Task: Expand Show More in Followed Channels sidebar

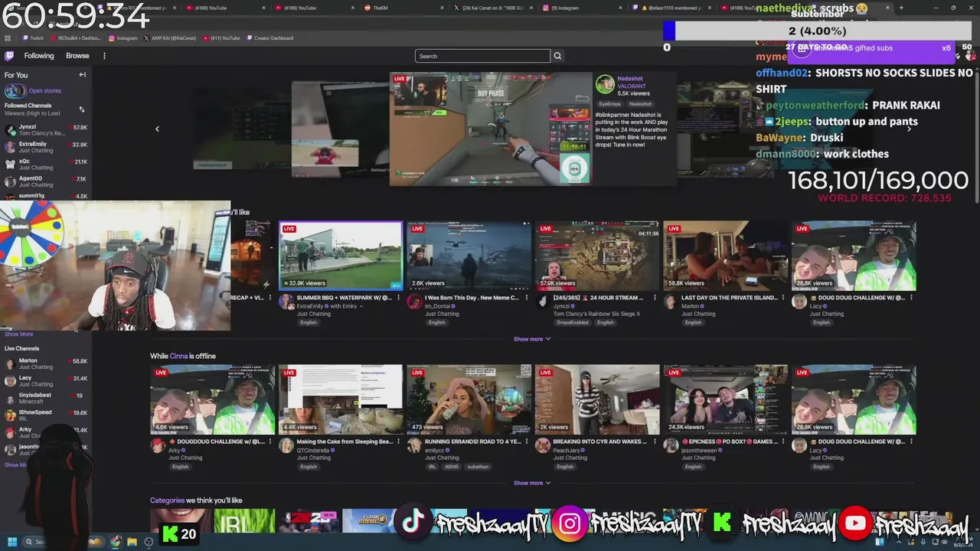Action: point(18,334)
